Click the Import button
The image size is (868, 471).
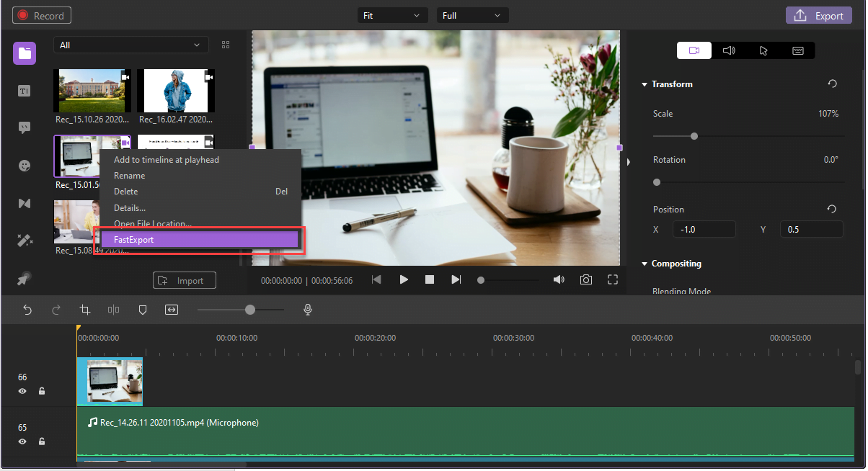(185, 281)
